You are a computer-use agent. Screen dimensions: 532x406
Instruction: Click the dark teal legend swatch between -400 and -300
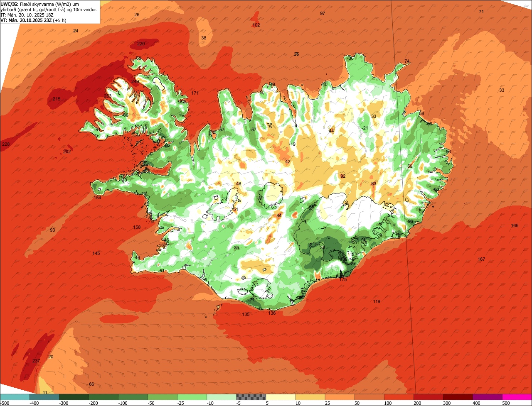pos(44,397)
